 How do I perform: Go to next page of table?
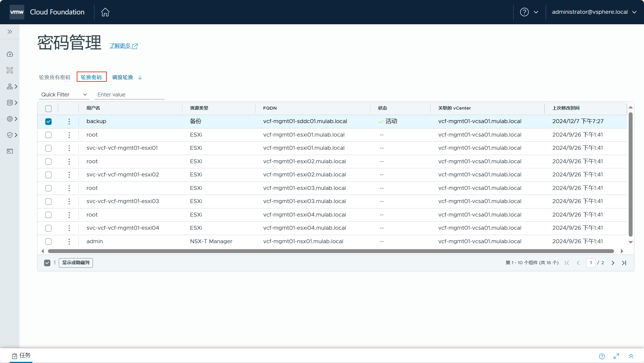[613, 263]
